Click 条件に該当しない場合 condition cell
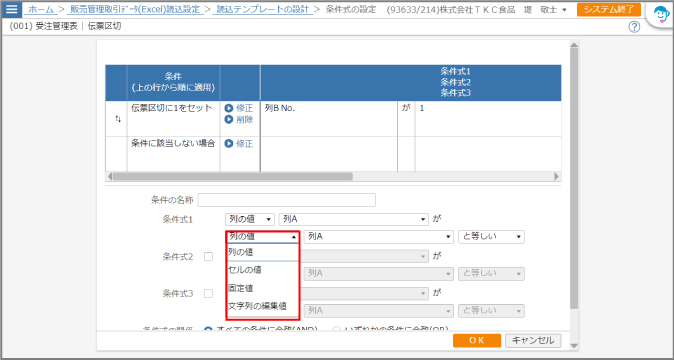The height and width of the screenshot is (360, 674). pyautogui.click(x=173, y=154)
